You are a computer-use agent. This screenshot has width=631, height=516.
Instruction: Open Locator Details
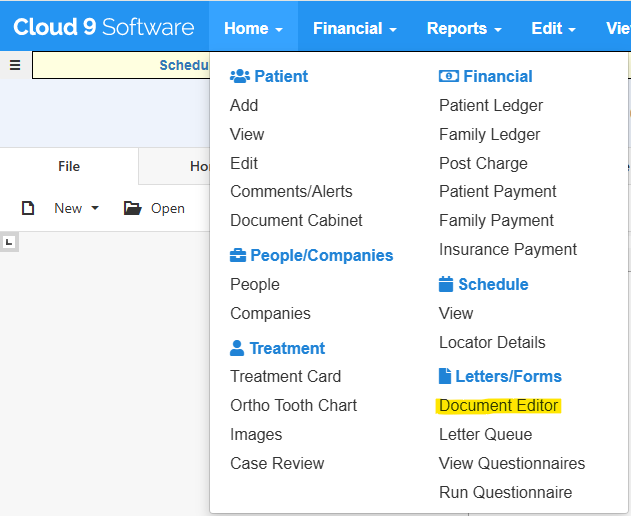coord(492,343)
